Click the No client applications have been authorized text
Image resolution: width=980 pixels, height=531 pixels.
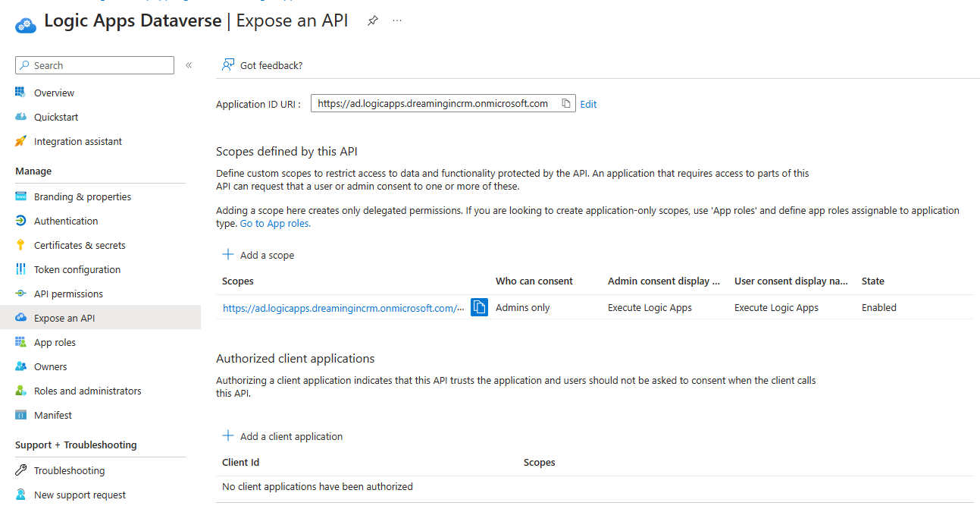pos(318,486)
